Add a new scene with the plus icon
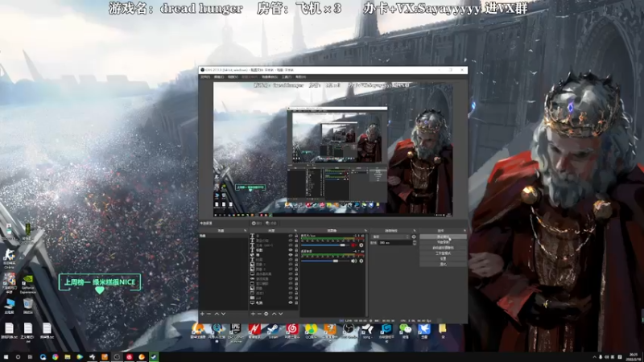The width and height of the screenshot is (644, 362). (x=202, y=314)
